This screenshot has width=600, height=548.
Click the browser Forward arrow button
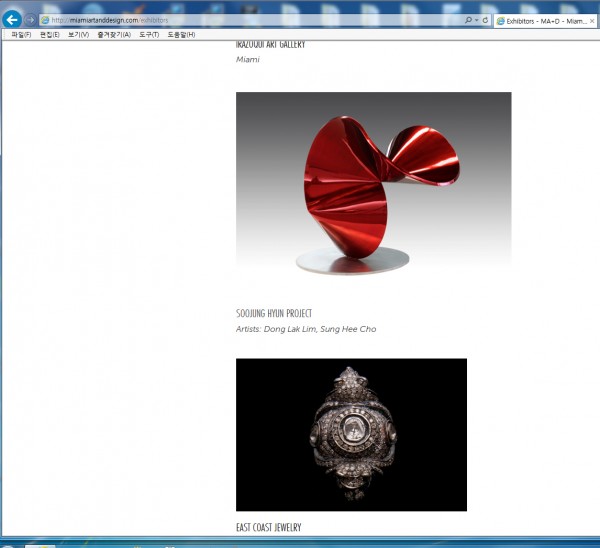[30, 20]
